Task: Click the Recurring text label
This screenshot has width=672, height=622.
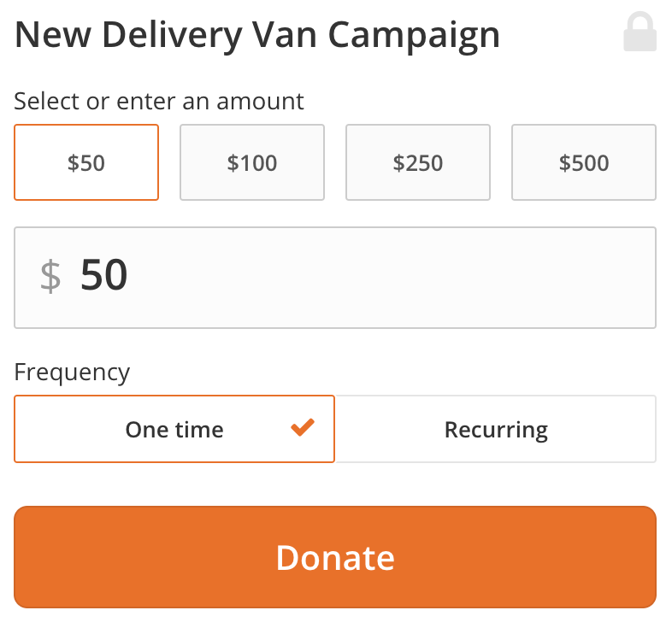Action: [x=496, y=430]
